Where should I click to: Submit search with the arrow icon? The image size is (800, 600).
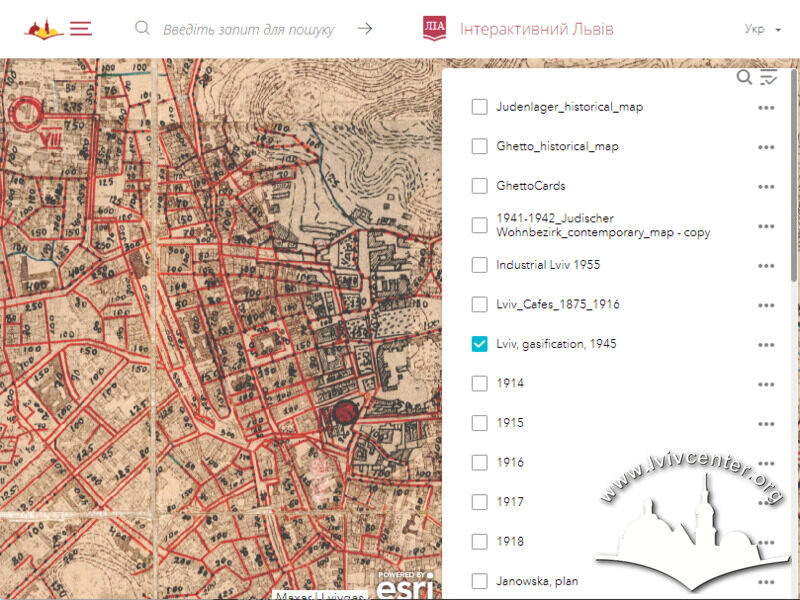pos(365,29)
